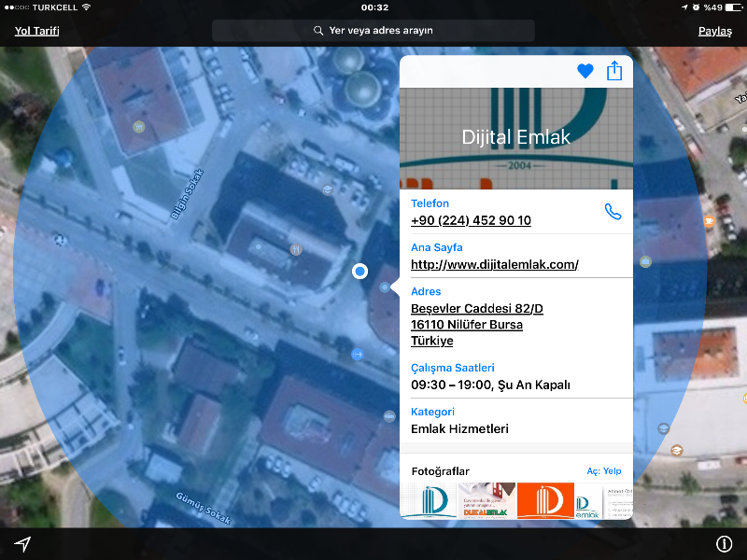
Task: Open the share sheet icon in place card
Action: coord(614,71)
